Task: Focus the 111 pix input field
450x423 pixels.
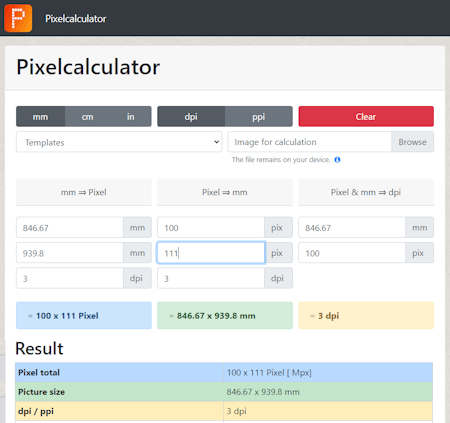Action: [x=211, y=253]
